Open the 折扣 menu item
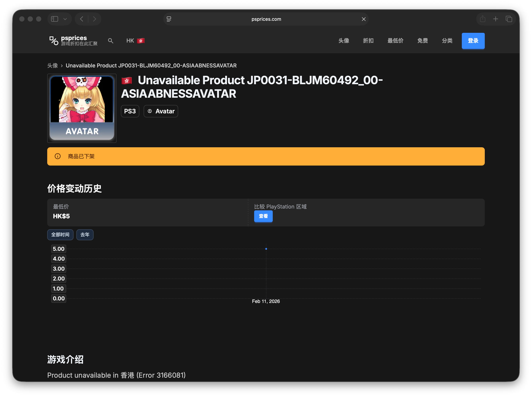 point(368,41)
